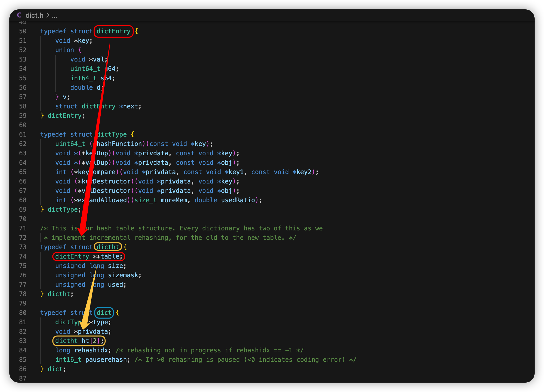Click 'double d;' on line 56
This screenshot has height=392, width=544.
(x=87, y=88)
